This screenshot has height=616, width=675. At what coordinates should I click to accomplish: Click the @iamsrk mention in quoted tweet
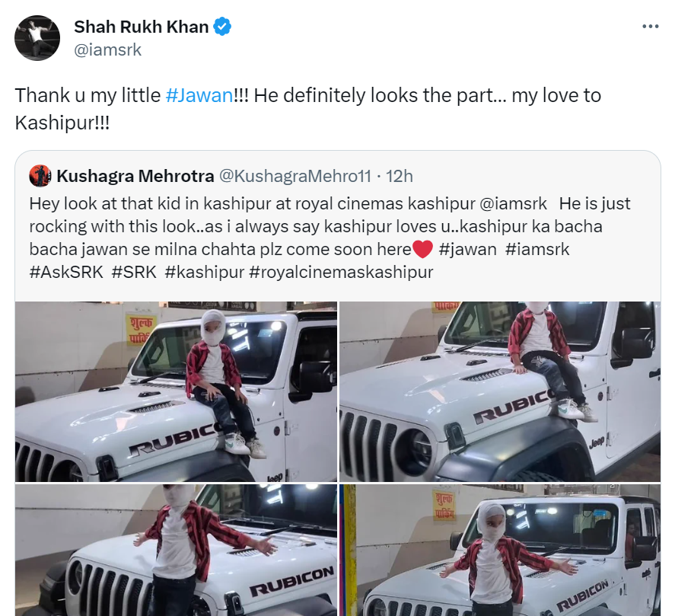click(x=513, y=203)
